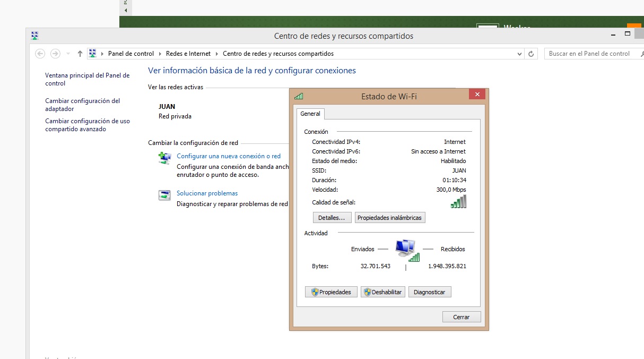
Task: Select the General tab
Action: [x=310, y=114]
